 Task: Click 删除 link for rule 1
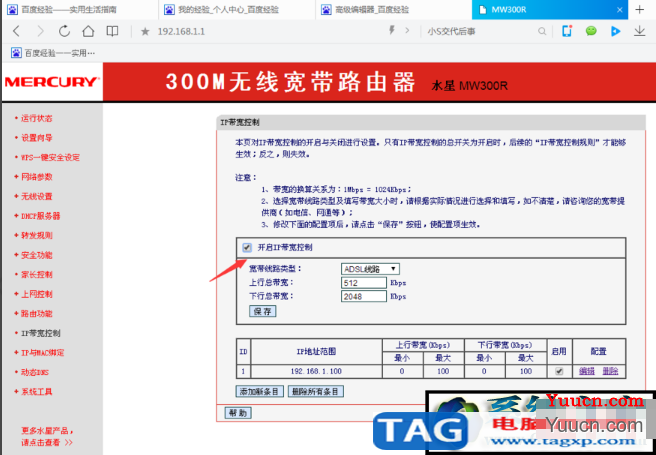click(610, 371)
